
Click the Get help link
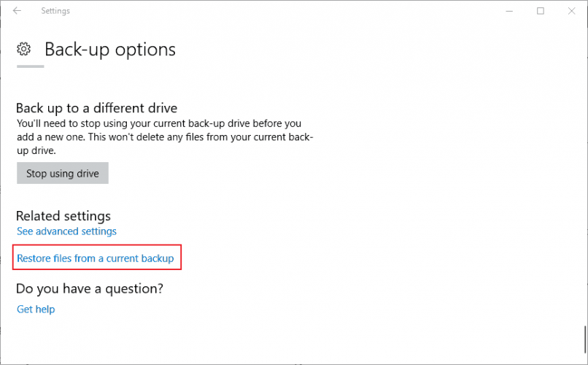coord(36,310)
